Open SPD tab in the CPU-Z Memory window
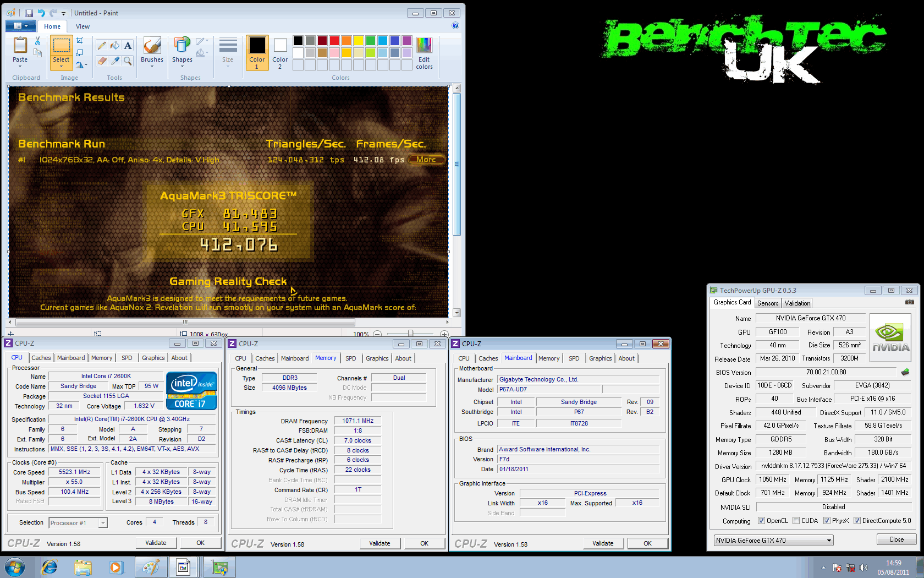This screenshot has height=578, width=924. coord(351,358)
